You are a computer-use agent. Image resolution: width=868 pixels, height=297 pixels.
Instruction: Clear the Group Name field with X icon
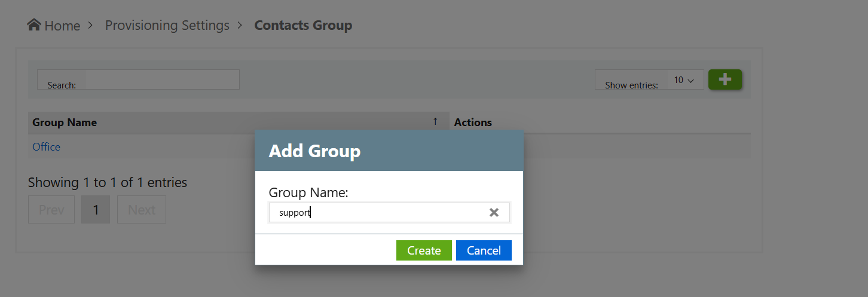point(494,212)
